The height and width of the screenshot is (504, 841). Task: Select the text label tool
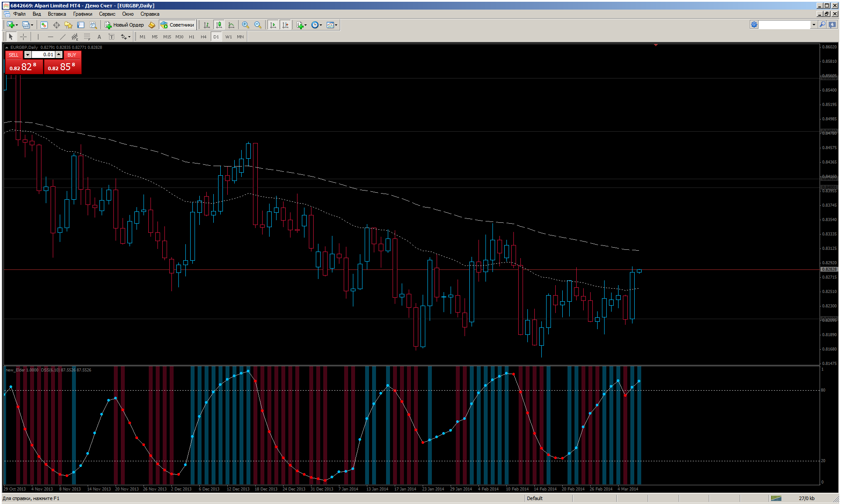111,37
